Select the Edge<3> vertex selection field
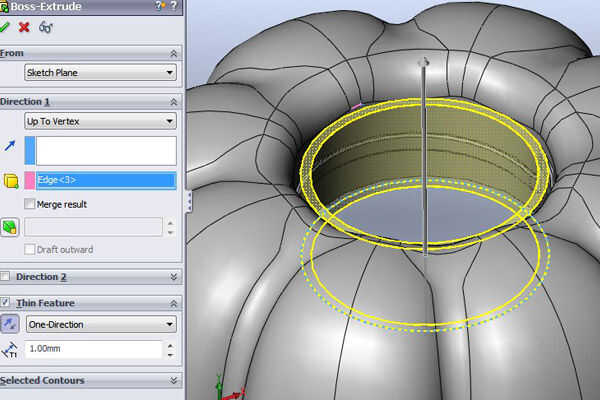The image size is (600, 400). pyautogui.click(x=106, y=180)
